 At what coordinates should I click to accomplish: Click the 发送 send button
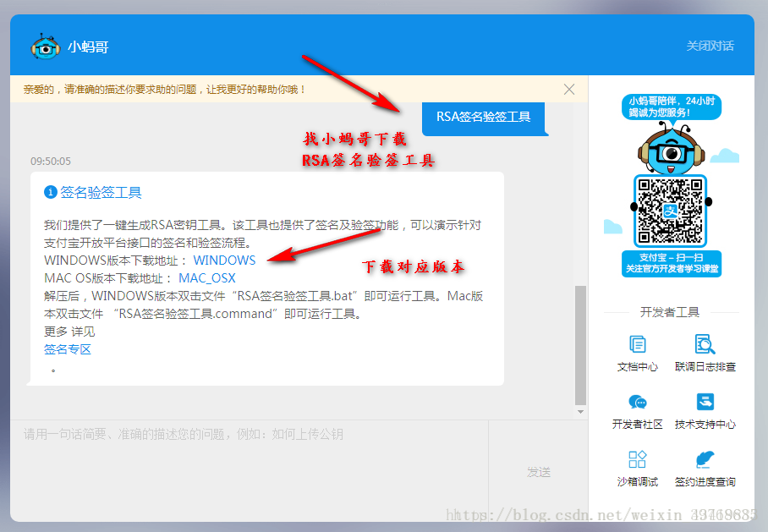pyautogui.click(x=538, y=472)
